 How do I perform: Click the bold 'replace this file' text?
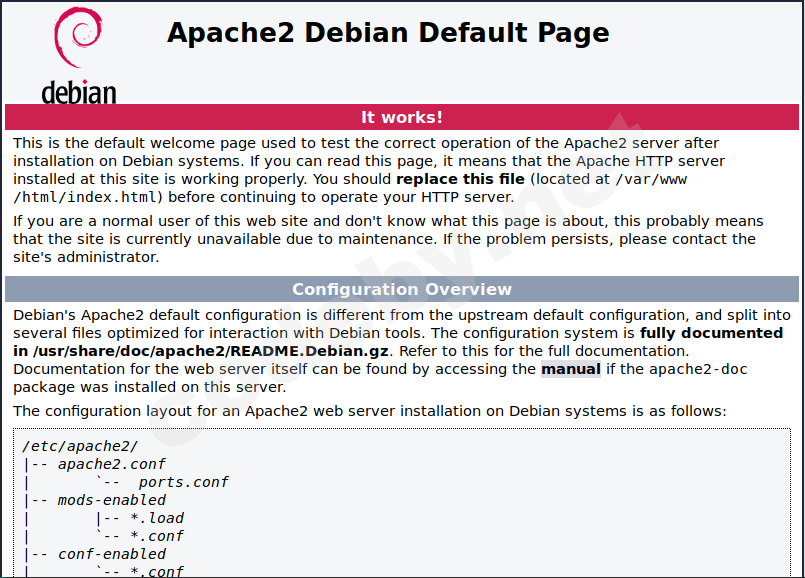(x=460, y=179)
